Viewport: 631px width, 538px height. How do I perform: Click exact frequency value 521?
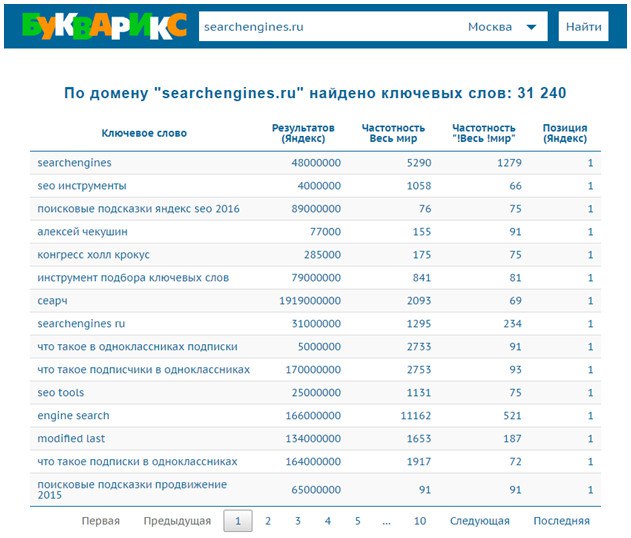(x=512, y=416)
